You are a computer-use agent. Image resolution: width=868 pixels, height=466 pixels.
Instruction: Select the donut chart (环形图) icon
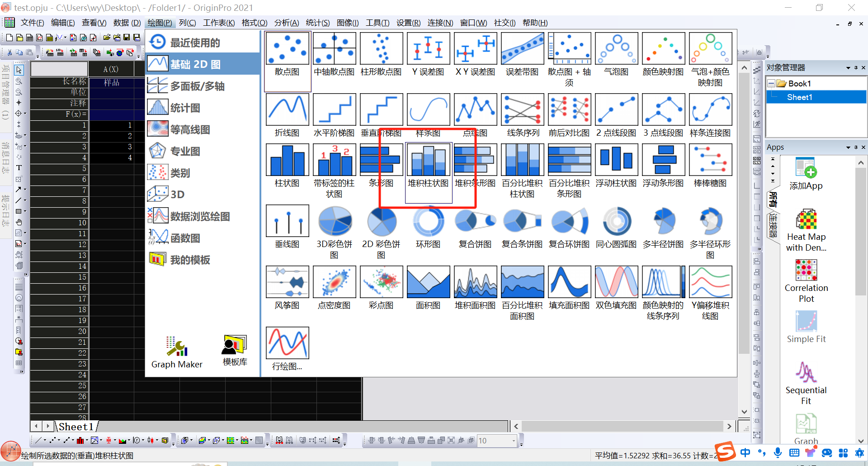(428, 221)
